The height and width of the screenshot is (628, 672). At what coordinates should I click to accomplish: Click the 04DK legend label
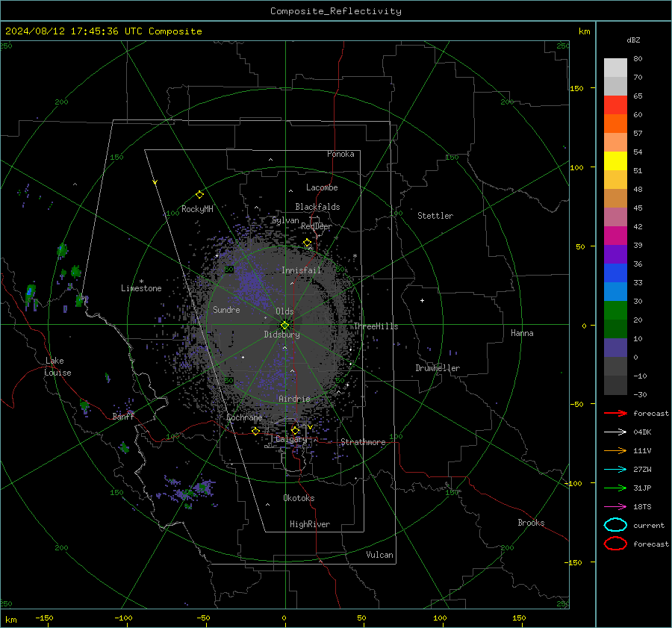tap(642, 432)
